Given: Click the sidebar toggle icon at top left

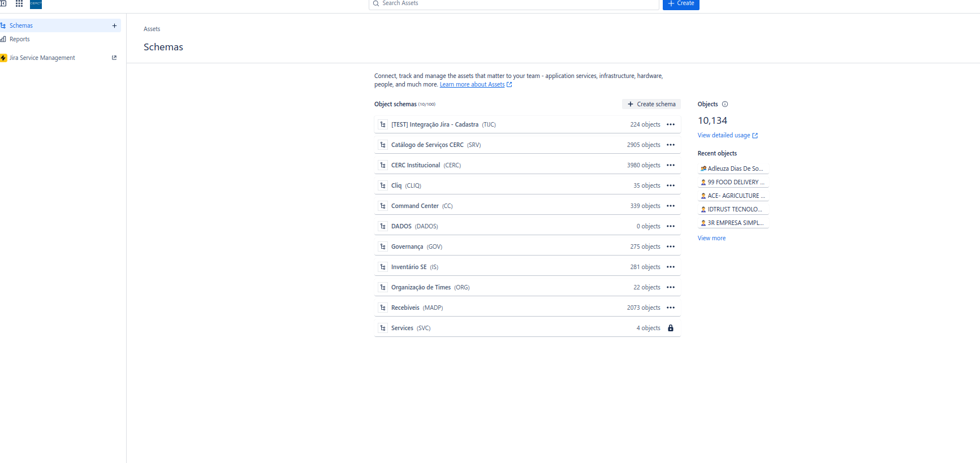Looking at the screenshot, I should pyautogui.click(x=3, y=3).
